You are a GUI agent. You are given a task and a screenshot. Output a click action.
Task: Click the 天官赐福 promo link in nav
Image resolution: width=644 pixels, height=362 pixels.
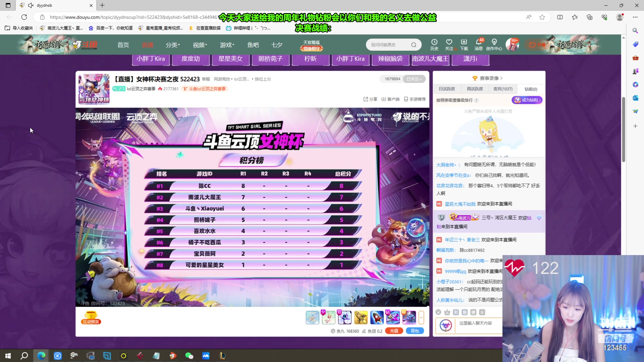click(311, 45)
